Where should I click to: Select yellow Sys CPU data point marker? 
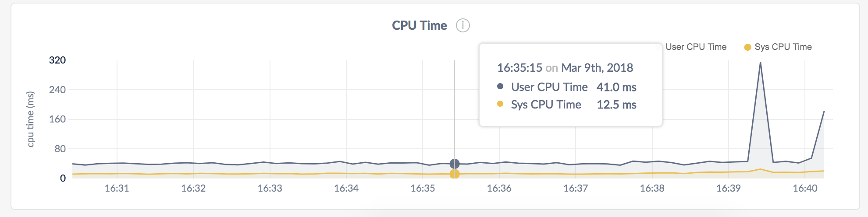[x=455, y=174]
